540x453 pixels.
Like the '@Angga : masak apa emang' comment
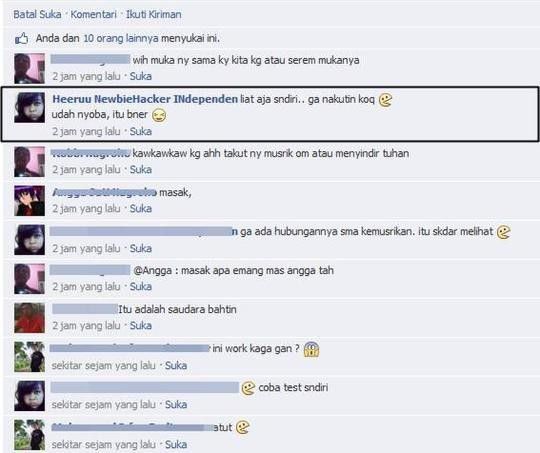tap(141, 287)
